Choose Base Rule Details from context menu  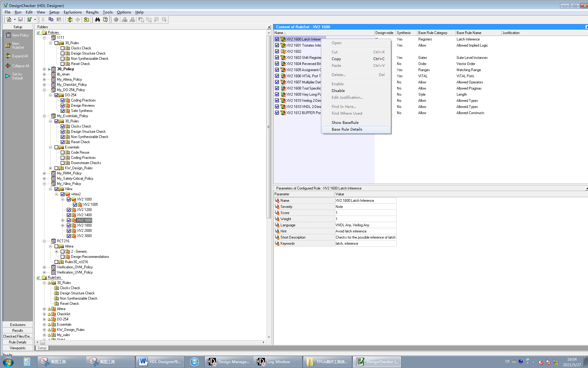click(x=347, y=129)
